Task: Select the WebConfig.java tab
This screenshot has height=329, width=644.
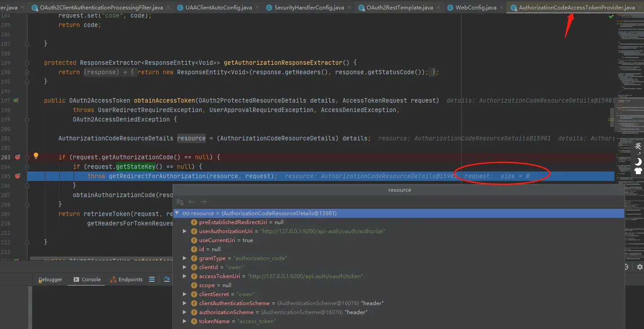Action: 475,8
